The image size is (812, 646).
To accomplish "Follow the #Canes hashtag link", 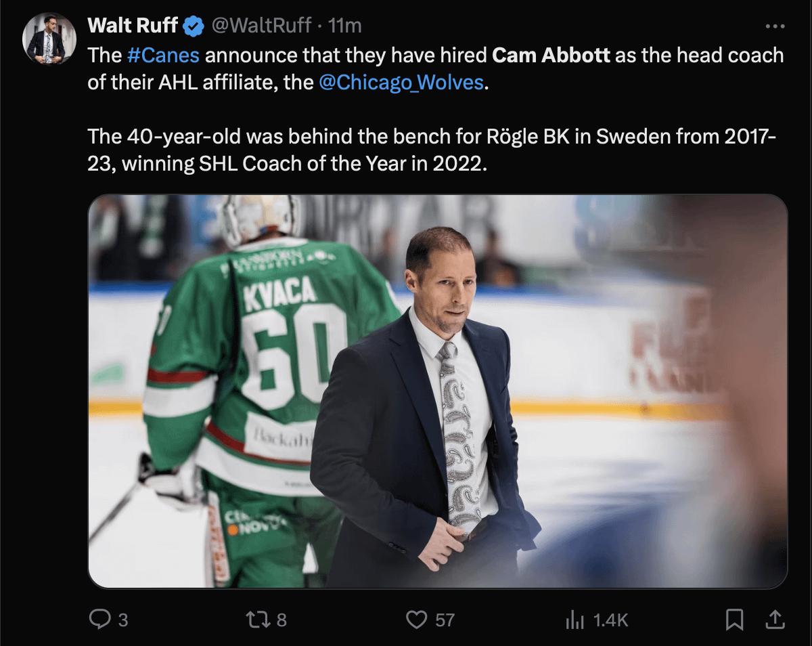I will 163,55.
